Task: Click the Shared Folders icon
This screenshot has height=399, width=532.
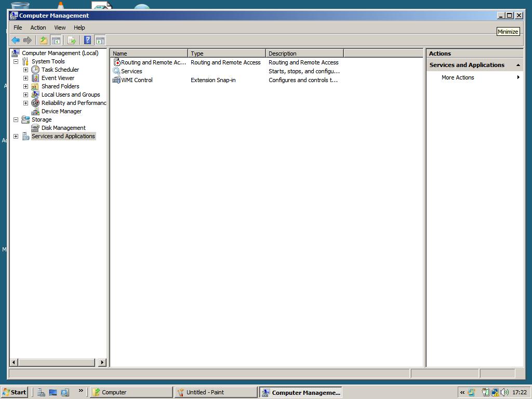Action: 35,86
